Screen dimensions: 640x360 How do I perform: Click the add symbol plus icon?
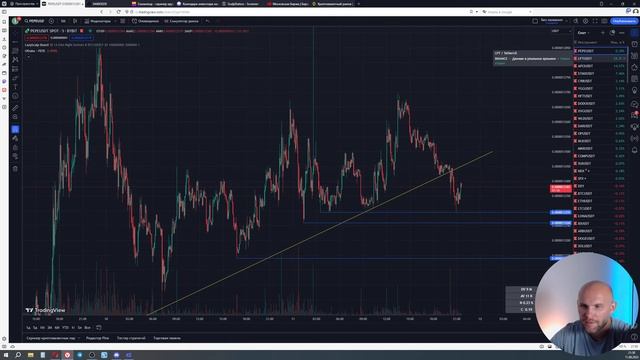(51, 21)
